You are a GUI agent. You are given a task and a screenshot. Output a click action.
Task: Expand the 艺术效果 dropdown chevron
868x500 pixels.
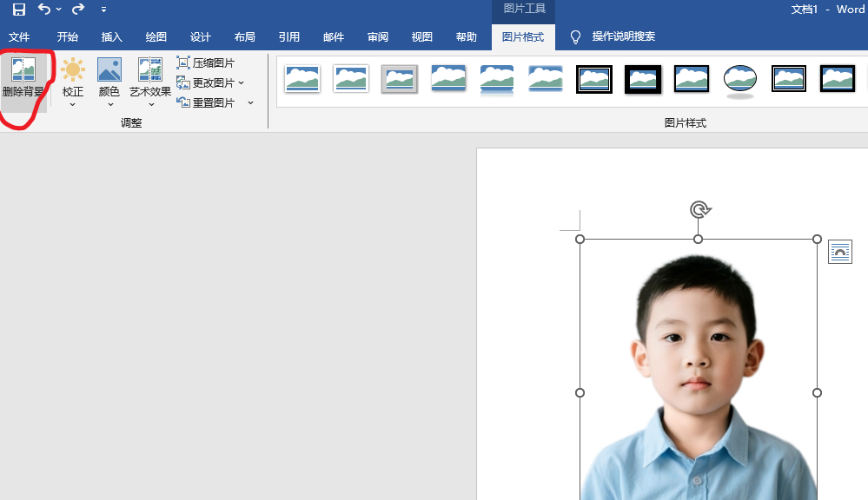coord(151,104)
